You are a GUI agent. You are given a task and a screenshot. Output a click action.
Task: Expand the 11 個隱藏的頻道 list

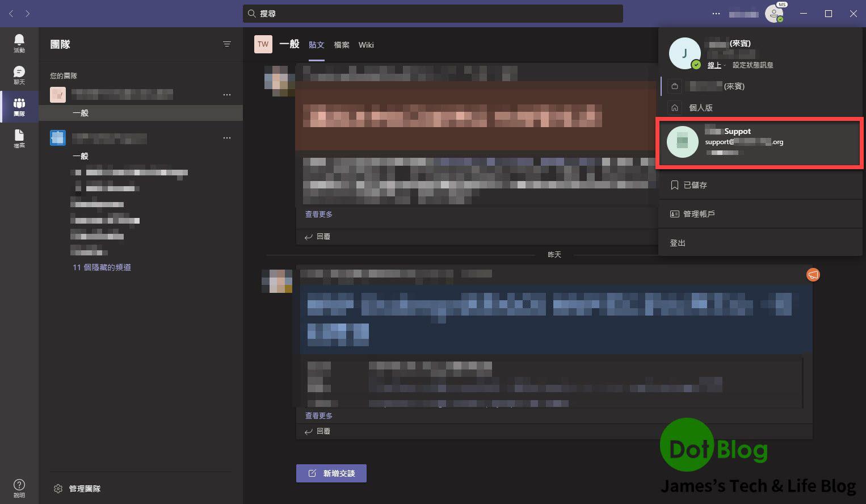click(x=102, y=267)
